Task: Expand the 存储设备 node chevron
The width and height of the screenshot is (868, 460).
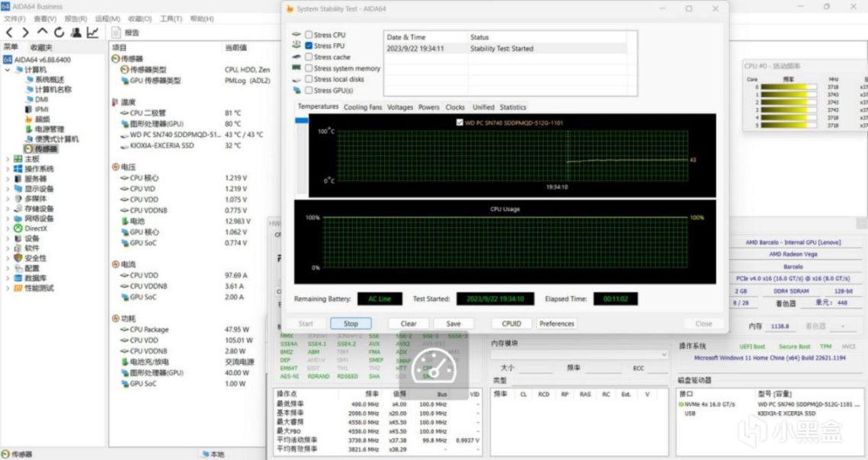Action: (7, 209)
